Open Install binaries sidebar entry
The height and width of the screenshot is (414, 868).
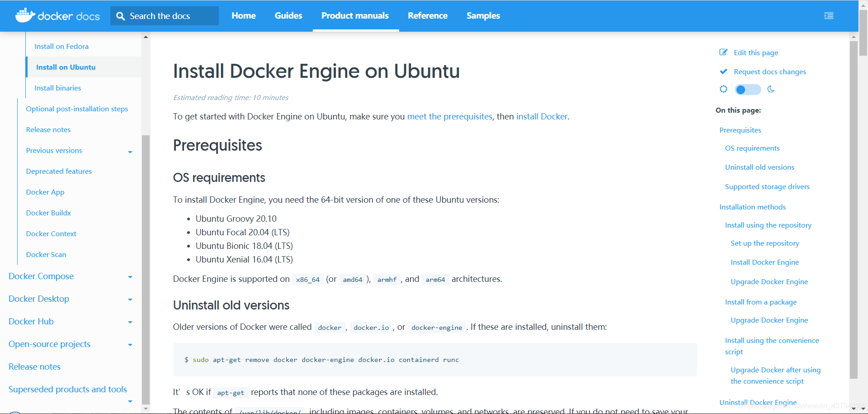click(x=58, y=88)
